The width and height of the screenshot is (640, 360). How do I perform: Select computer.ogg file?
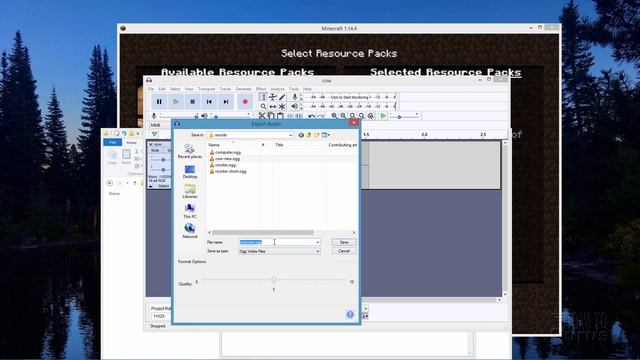[225, 152]
